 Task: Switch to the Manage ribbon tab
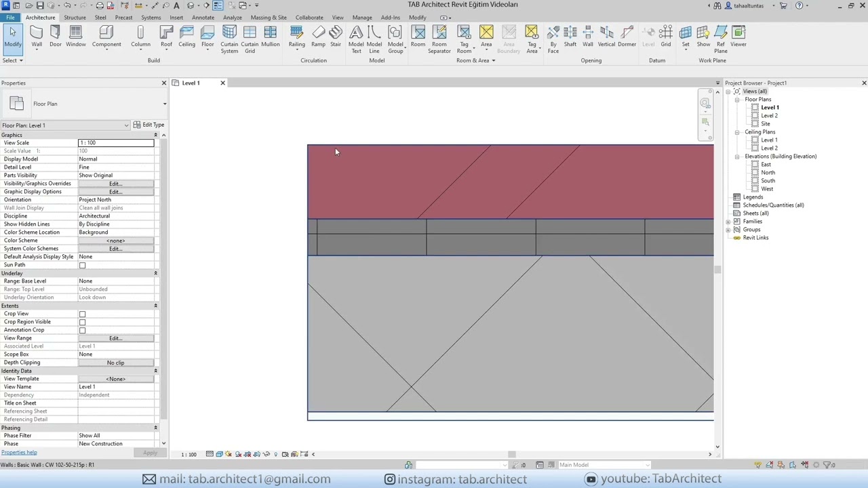[x=362, y=17]
